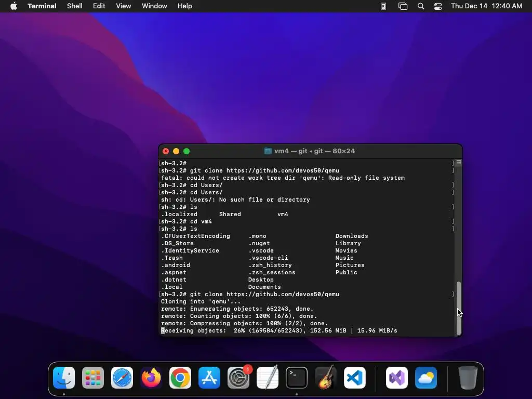Open the App Store from the Dock
This screenshot has width=532, height=399.
(209, 378)
